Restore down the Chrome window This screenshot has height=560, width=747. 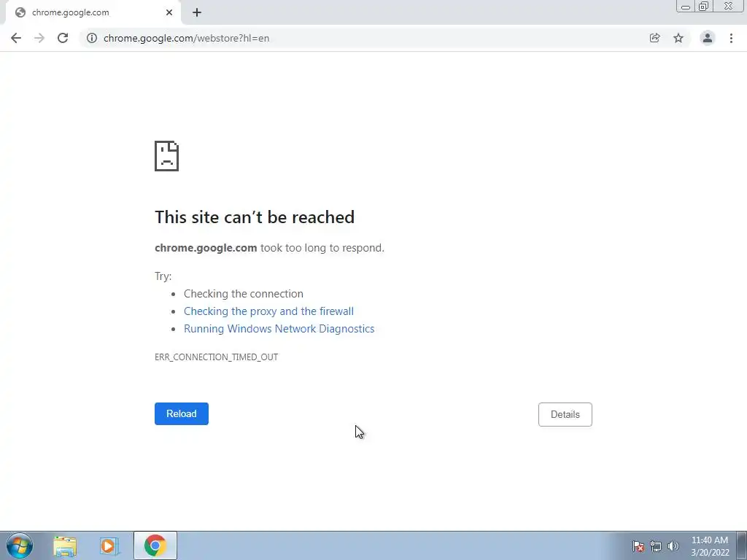coord(704,6)
